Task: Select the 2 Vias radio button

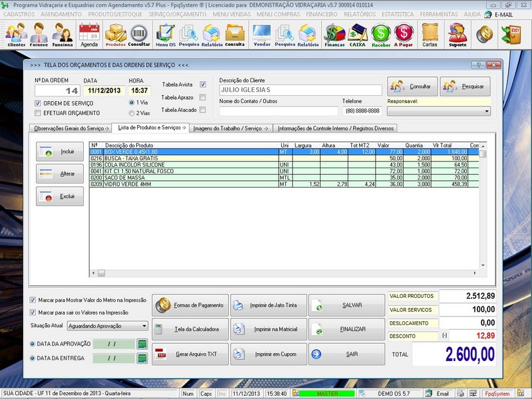Action: click(x=131, y=113)
